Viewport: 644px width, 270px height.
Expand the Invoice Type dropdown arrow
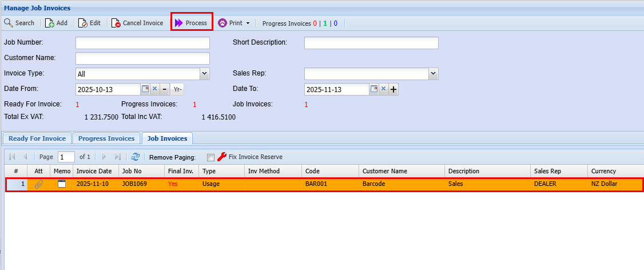click(205, 74)
